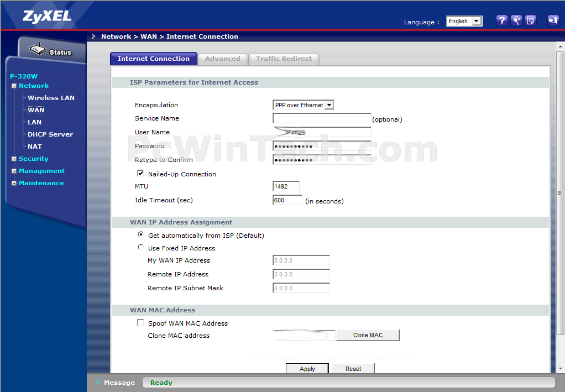The height and width of the screenshot is (392, 565).
Task: Click the page scrollbar down arrow
Action: pos(561,369)
